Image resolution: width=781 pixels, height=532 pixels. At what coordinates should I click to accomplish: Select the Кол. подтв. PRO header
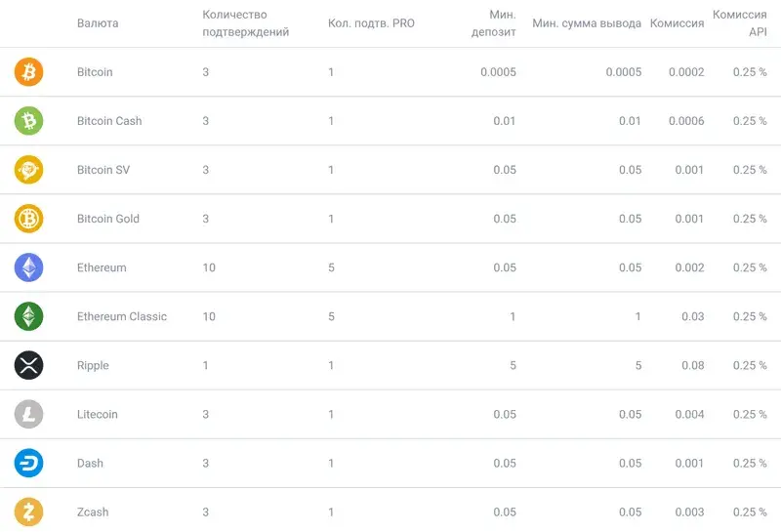coord(371,23)
